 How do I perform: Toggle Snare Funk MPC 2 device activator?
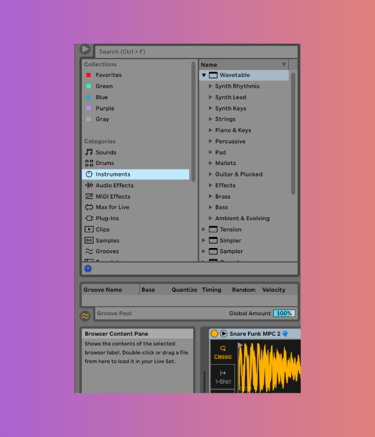214,334
